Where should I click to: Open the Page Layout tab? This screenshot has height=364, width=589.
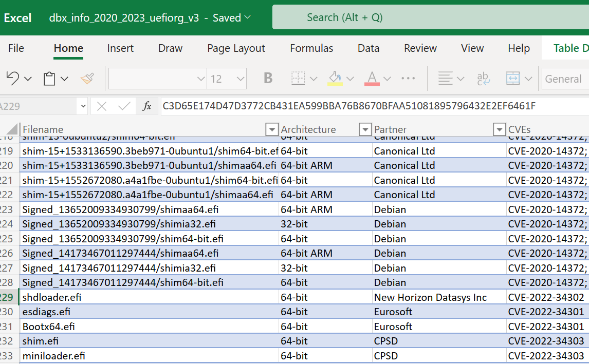[236, 48]
